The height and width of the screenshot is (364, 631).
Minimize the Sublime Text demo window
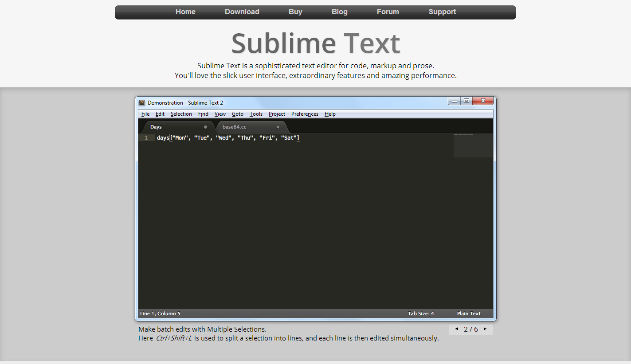(454, 101)
